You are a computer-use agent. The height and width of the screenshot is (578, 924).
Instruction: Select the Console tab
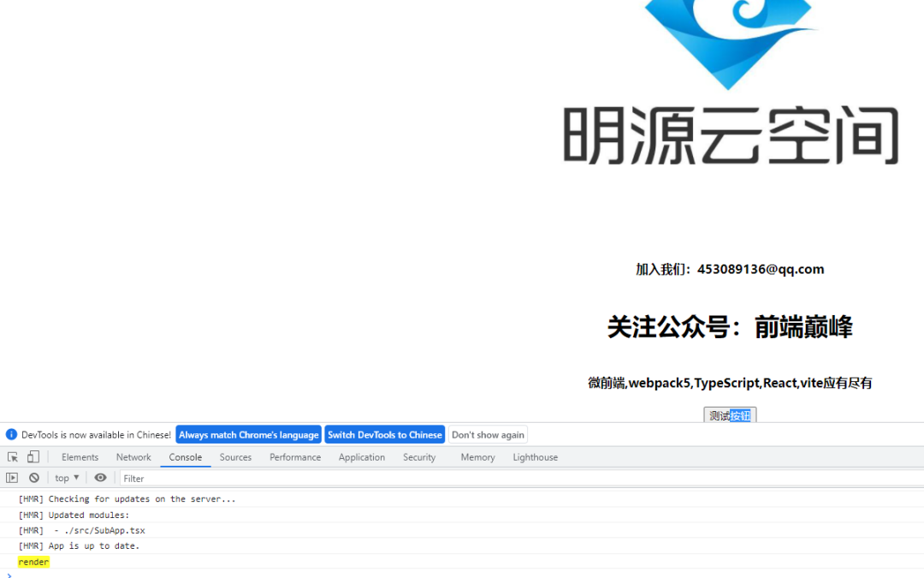(x=186, y=457)
